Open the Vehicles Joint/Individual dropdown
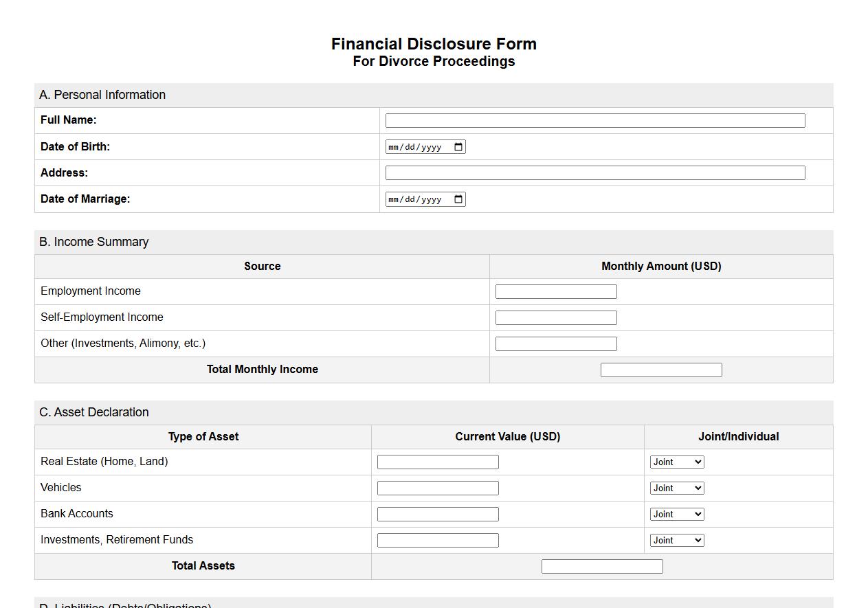 (677, 488)
